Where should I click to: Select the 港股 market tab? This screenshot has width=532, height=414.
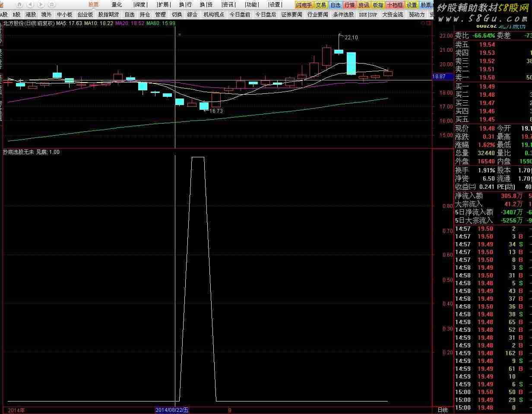pyautogui.click(x=31, y=15)
